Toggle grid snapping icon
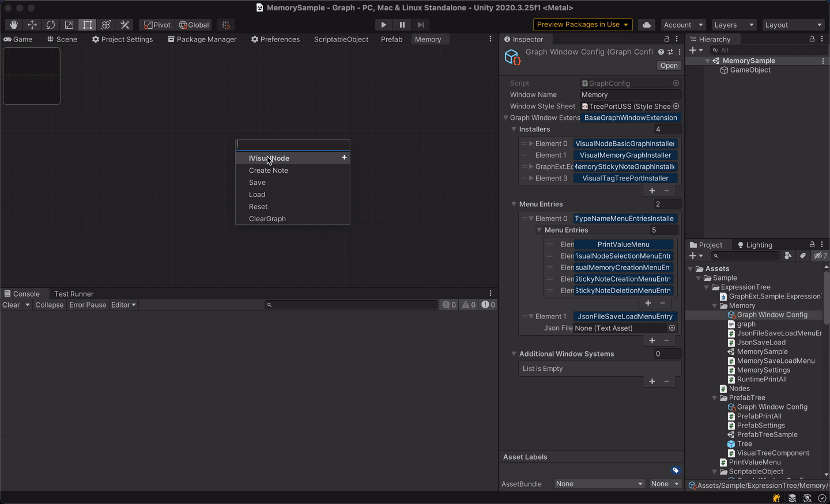Screen dimensions: 830x504 (226, 25)
